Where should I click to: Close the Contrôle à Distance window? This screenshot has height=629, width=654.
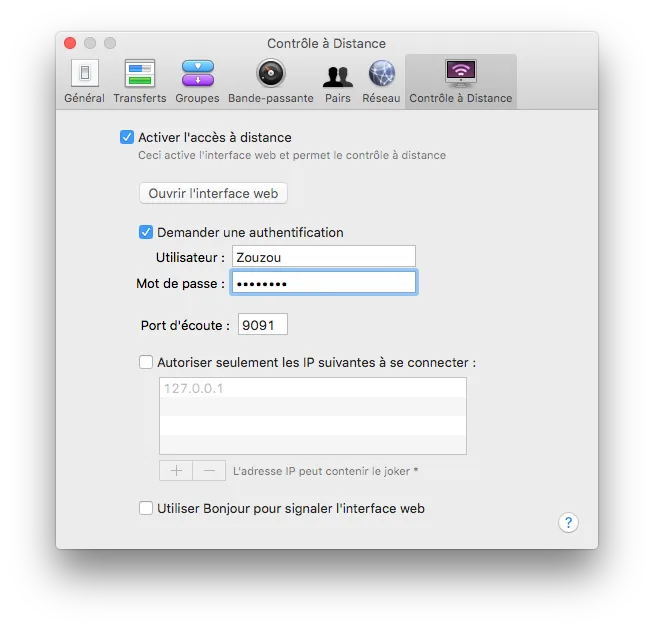click(x=70, y=43)
